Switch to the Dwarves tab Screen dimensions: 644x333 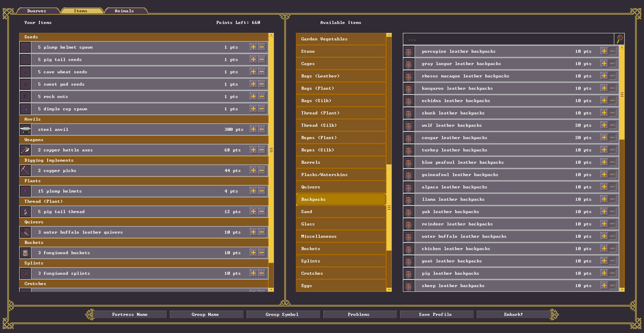(x=37, y=11)
